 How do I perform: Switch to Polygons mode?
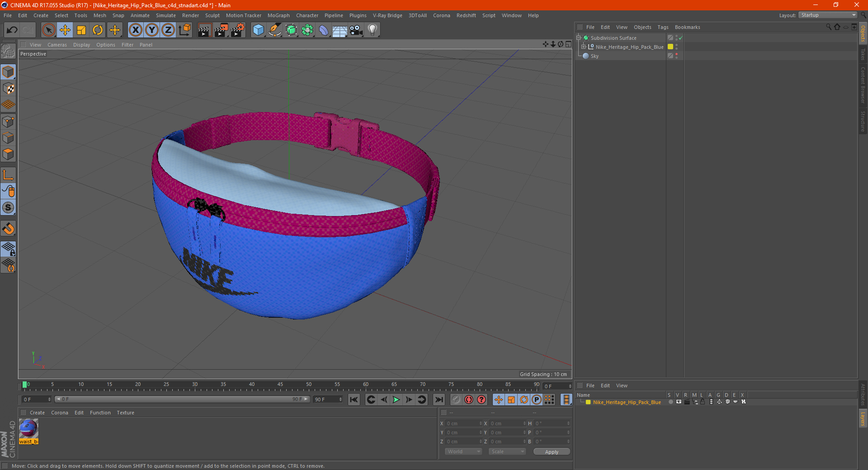8,155
